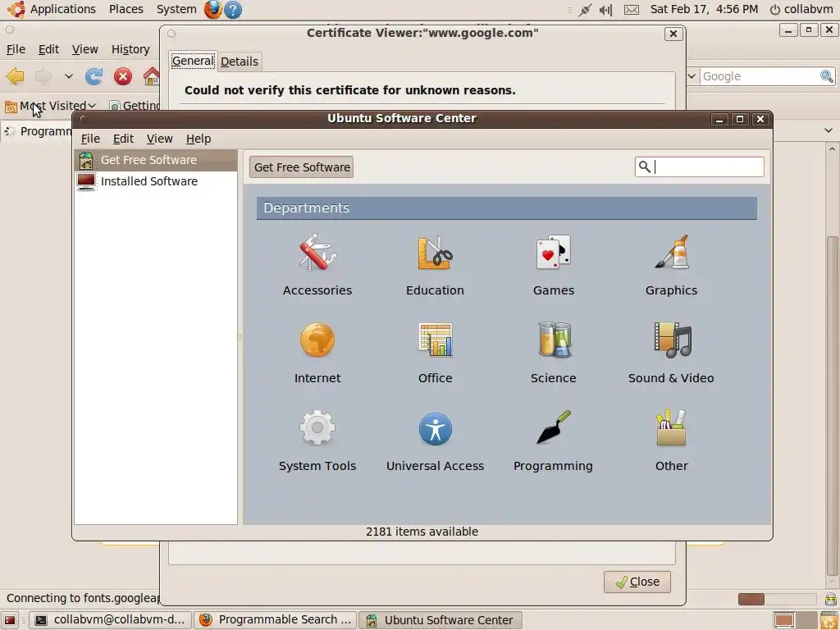Screen dimensions: 840x630
Task: Open the Other department
Action: click(x=671, y=441)
